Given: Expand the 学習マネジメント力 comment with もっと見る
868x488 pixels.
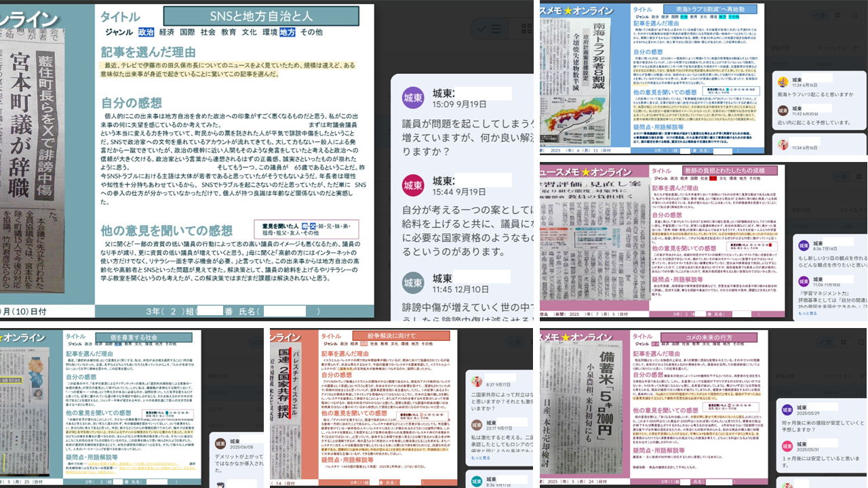Looking at the screenshot, I should coord(807,314).
